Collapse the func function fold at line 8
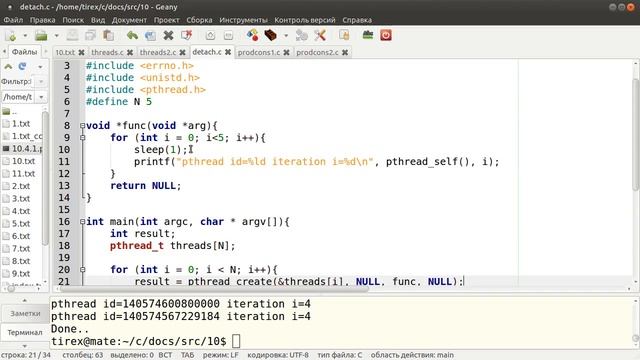 82,126
